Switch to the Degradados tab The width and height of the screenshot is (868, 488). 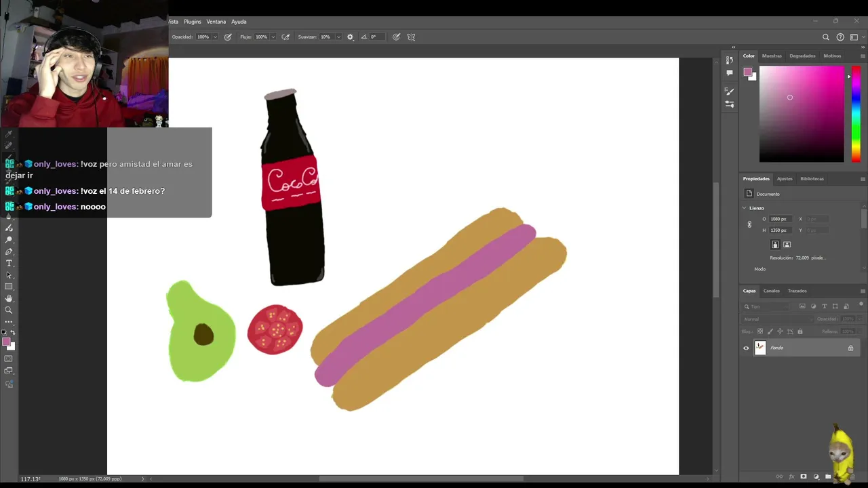802,56
